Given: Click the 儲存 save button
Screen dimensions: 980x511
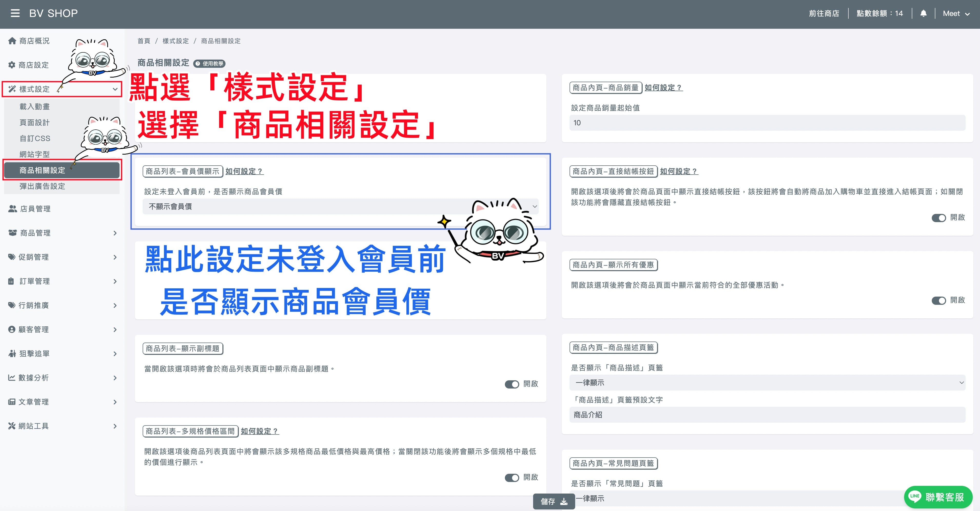Looking at the screenshot, I should pos(554,501).
